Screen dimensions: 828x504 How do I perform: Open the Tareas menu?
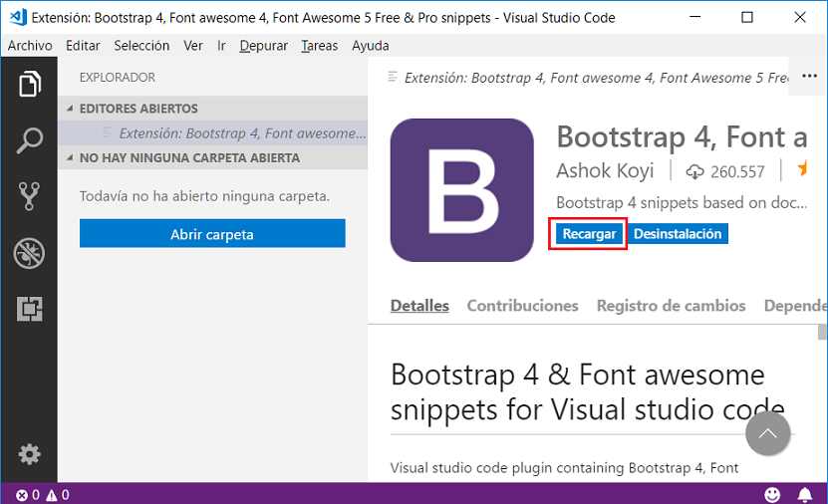pyautogui.click(x=320, y=46)
